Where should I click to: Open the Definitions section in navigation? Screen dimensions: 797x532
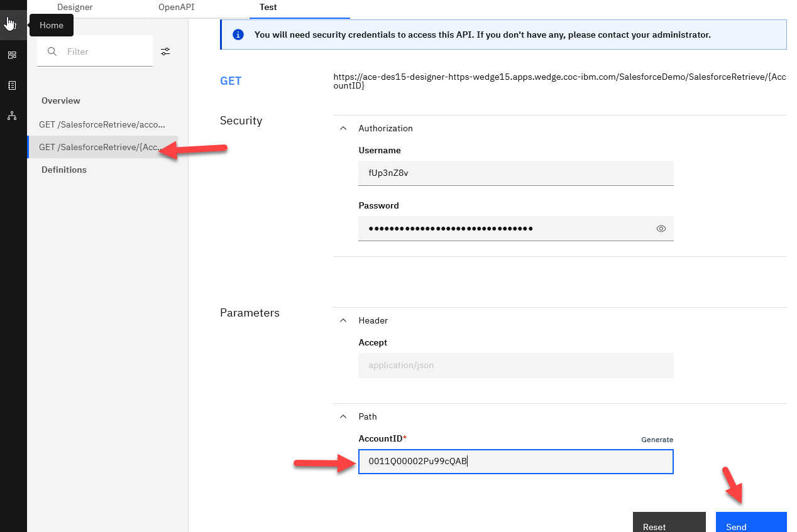click(64, 170)
